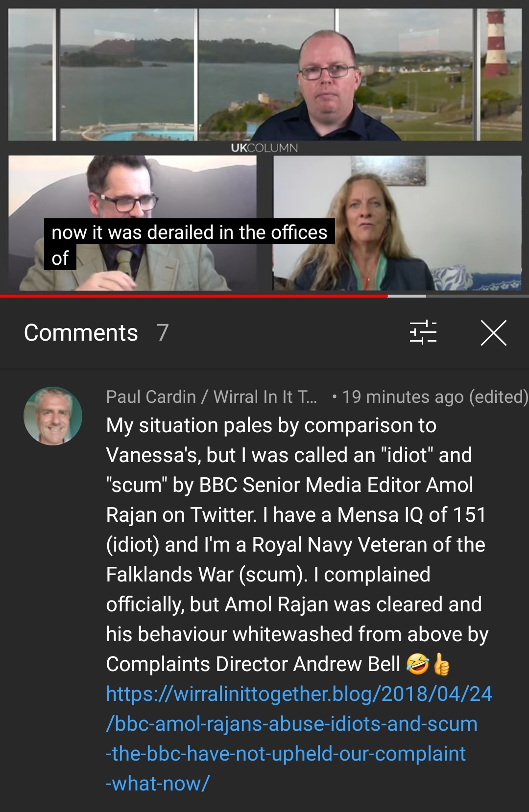The height and width of the screenshot is (812, 529).
Task: Tap the Paul Cardin channel name
Action: click(212, 396)
